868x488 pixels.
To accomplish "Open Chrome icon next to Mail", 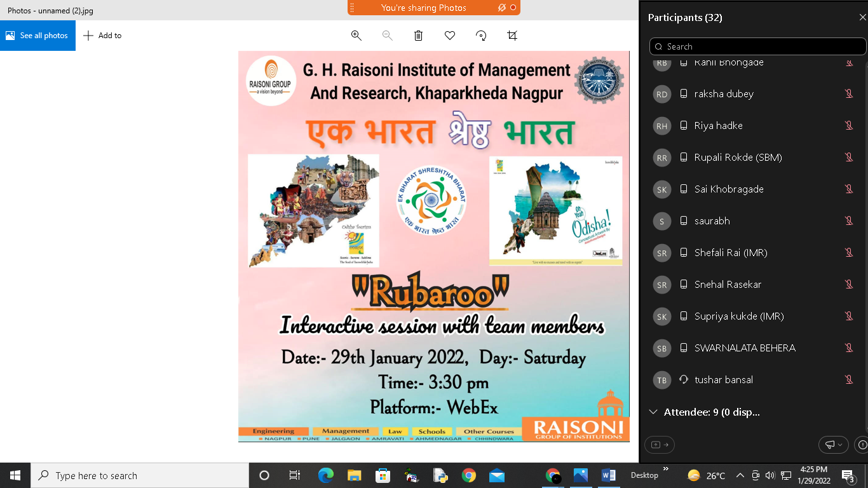I will [x=469, y=475].
